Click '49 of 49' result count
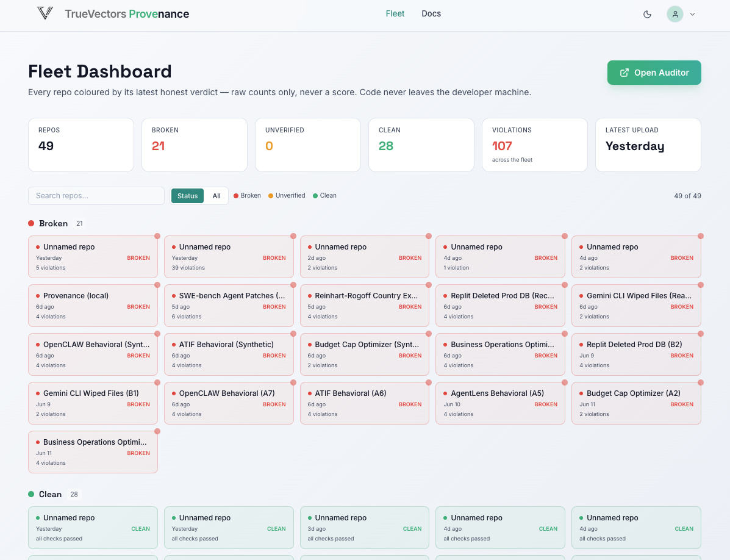The image size is (730, 560). 687,196
